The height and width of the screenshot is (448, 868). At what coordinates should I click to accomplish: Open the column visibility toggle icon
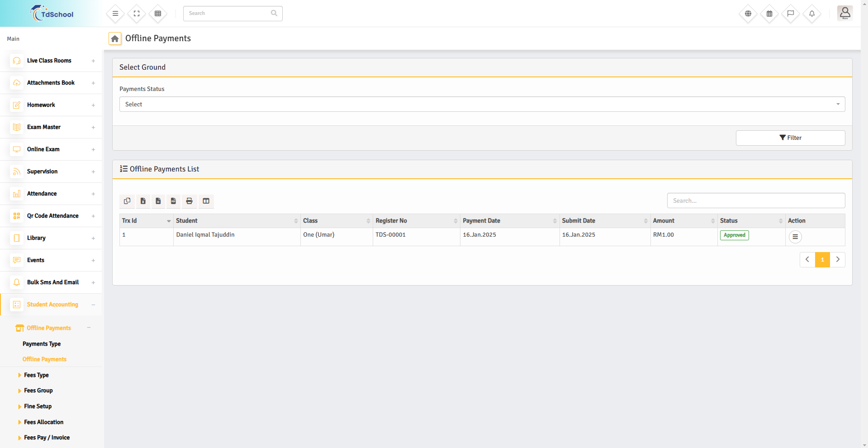(206, 201)
